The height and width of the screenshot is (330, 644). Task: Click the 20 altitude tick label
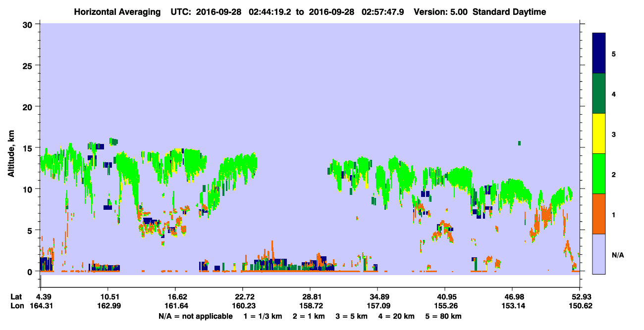[29, 107]
